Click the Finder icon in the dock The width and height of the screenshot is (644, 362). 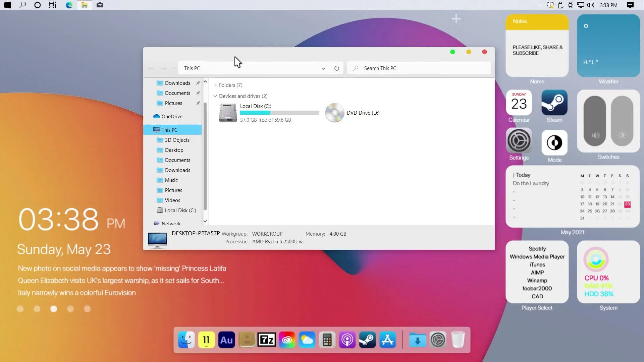click(x=186, y=340)
